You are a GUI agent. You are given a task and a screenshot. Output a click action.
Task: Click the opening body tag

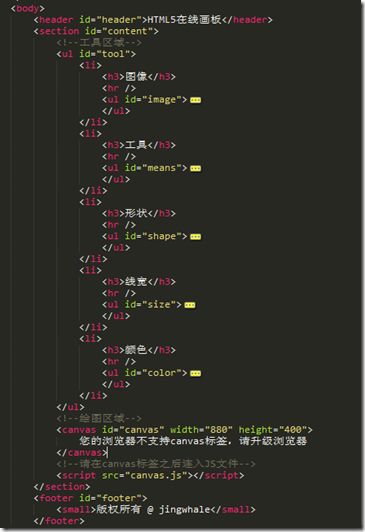[28, 8]
